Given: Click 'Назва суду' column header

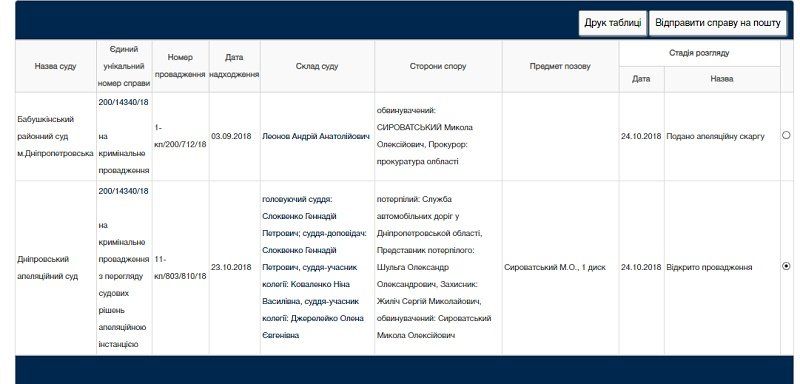Looking at the screenshot, I should click(56, 66).
